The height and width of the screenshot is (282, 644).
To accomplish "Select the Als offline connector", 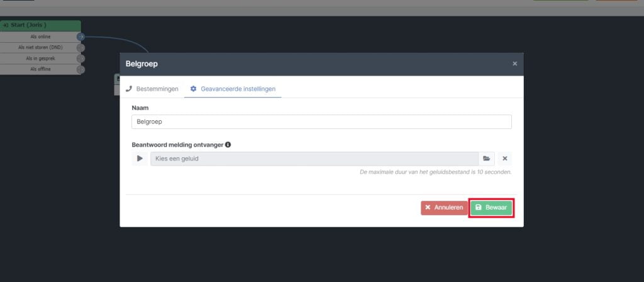I will click(x=80, y=69).
